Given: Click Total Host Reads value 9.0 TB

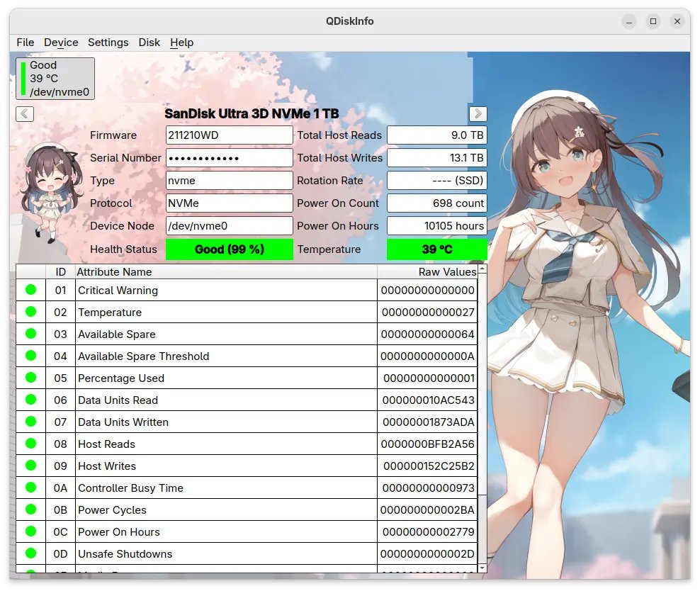Looking at the screenshot, I should [x=436, y=135].
